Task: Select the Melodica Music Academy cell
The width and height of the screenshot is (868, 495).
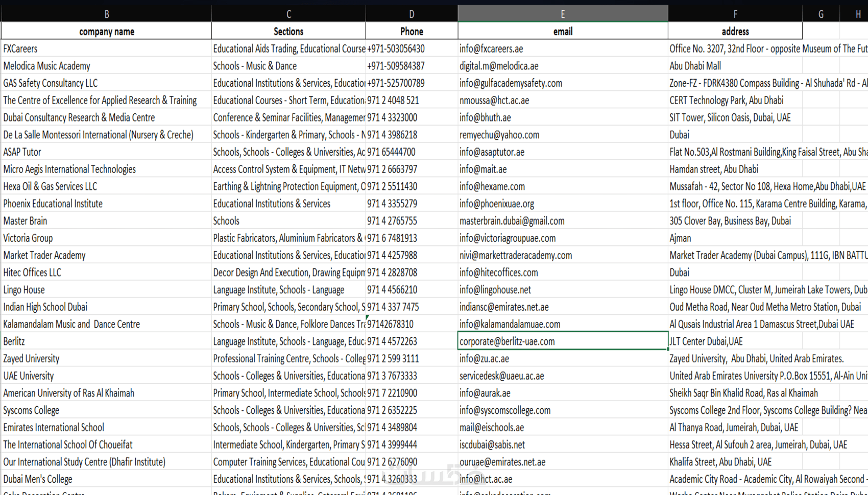Action: [x=106, y=66]
